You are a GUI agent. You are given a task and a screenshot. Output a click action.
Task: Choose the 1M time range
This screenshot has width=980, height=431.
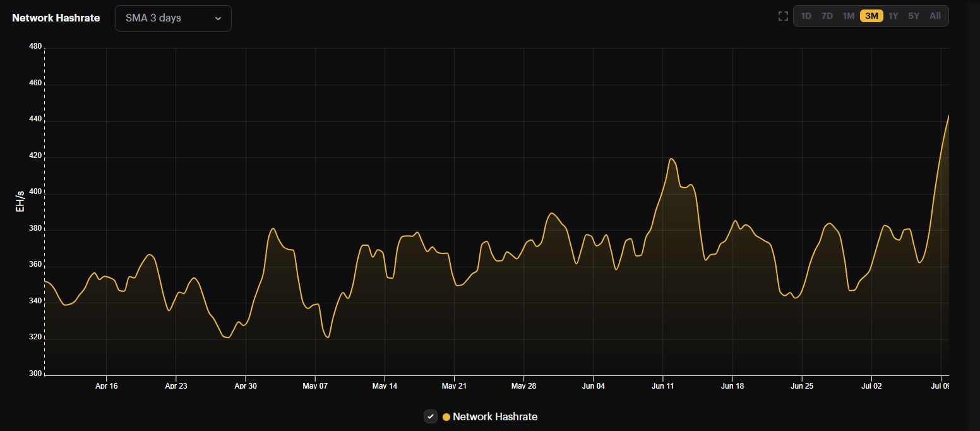tap(848, 16)
